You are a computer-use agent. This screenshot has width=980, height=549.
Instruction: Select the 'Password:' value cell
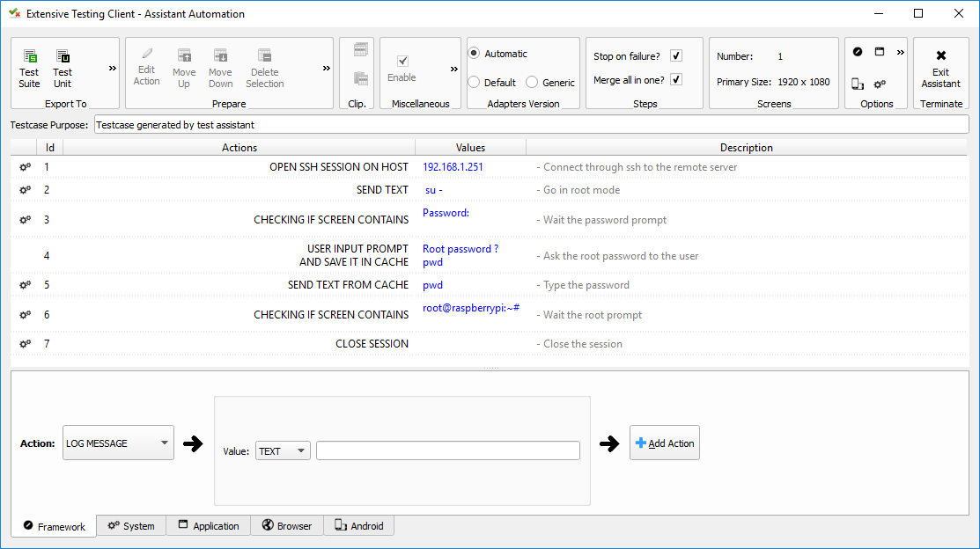point(446,213)
